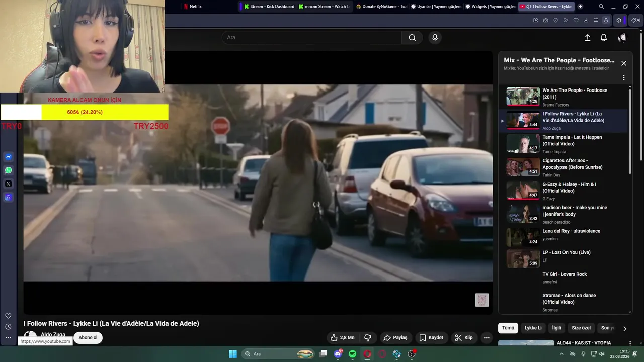Open a new browser tab with plus

coord(580,7)
